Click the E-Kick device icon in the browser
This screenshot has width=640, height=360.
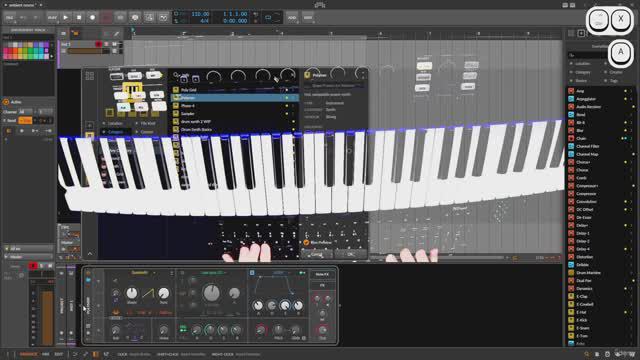[x=571, y=320]
